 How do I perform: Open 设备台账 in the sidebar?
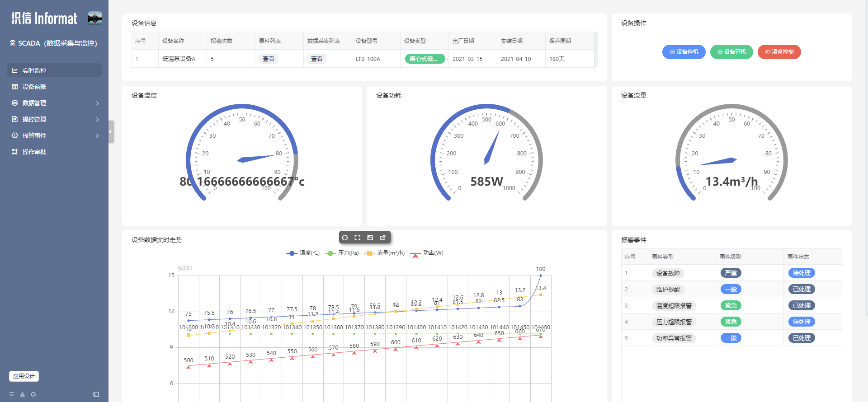(x=34, y=87)
